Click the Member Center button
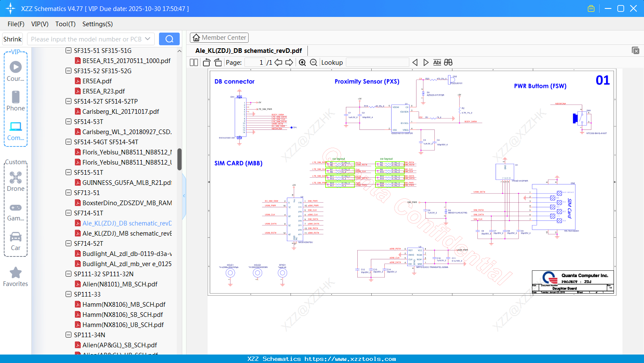Viewport: 644px width, 363px height. (219, 38)
